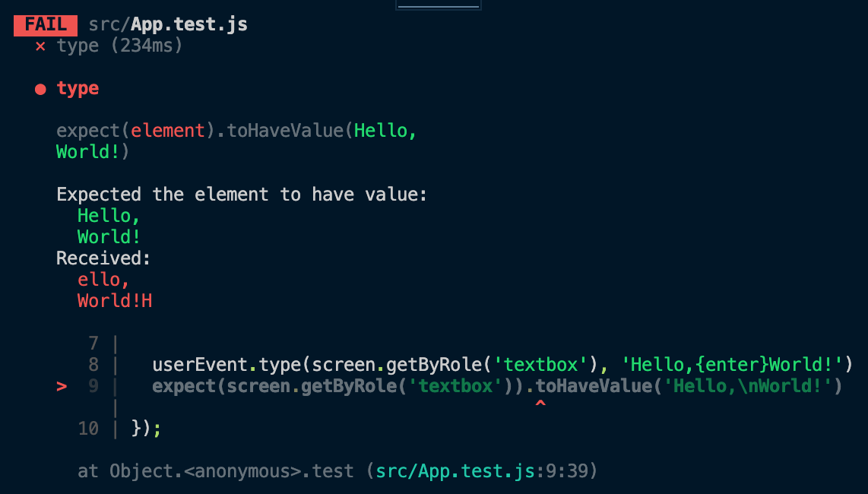Click the red 'element' word in expect
Image resolution: width=868 pixels, height=494 pixels.
[168, 131]
